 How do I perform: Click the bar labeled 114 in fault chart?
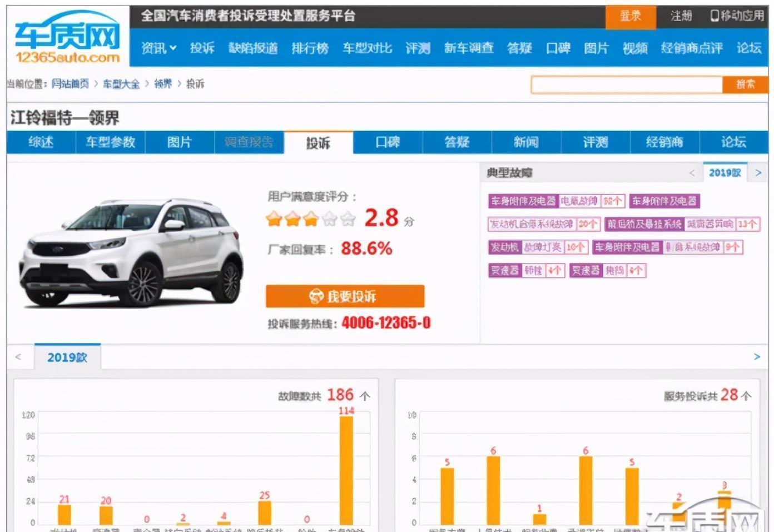pyautogui.click(x=346, y=470)
